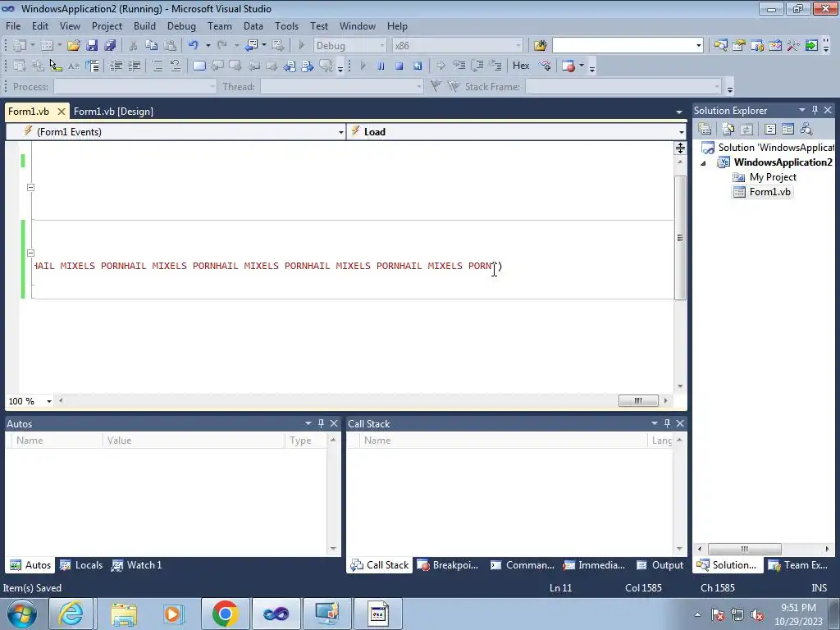Open the Properties Window toolbar icon
The height and width of the screenshot is (630, 840).
point(739,46)
